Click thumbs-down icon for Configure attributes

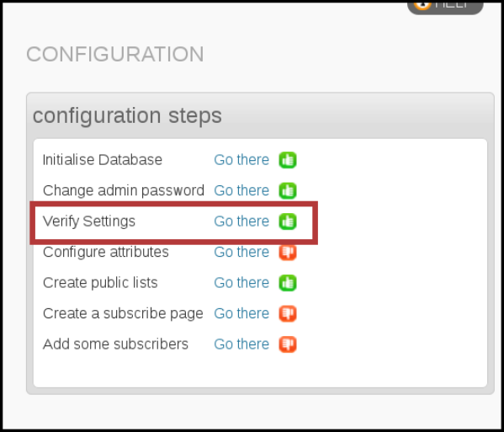tap(288, 253)
